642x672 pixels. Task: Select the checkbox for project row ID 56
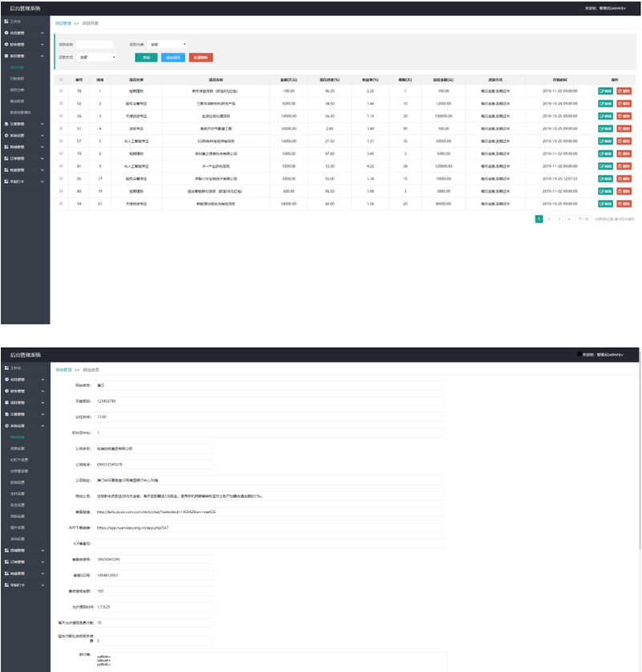(61, 116)
